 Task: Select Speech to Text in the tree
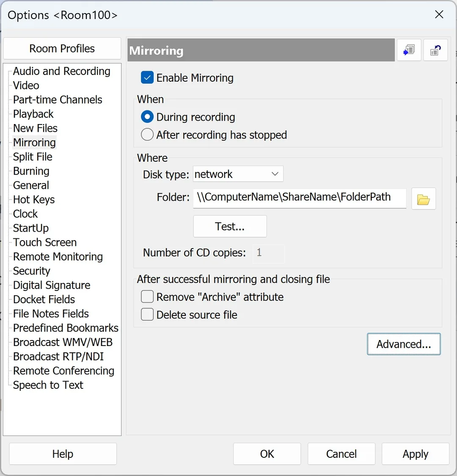(48, 385)
